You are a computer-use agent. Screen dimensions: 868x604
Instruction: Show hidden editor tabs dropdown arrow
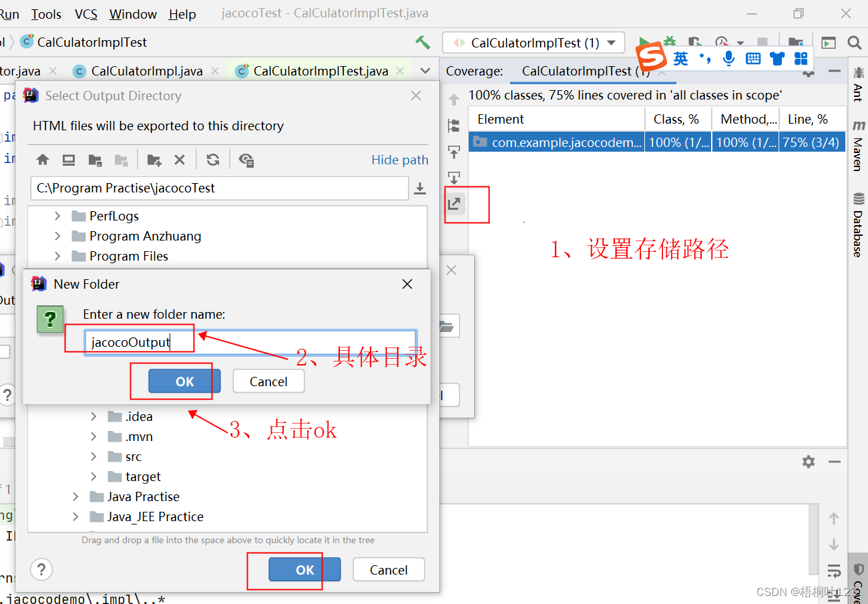425,71
